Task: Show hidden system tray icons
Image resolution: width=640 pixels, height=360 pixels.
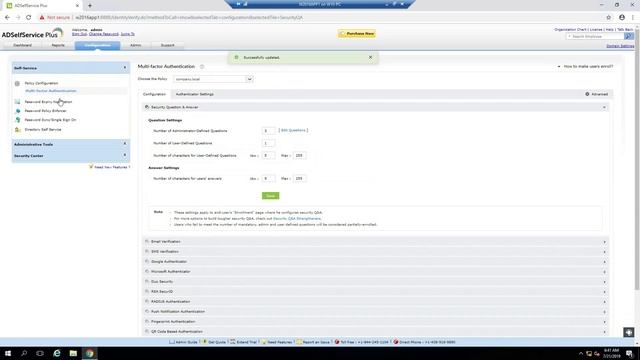Action: [x=580, y=353]
